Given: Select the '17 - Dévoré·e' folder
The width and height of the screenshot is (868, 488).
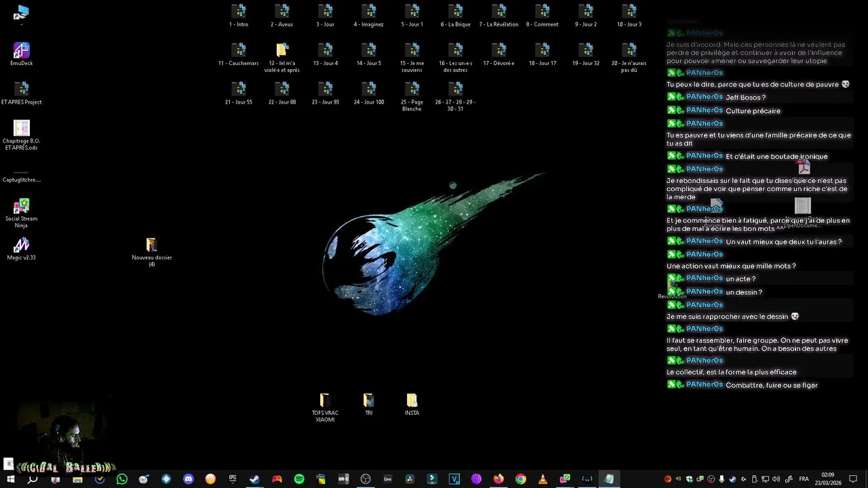Looking at the screenshot, I should point(499,55).
